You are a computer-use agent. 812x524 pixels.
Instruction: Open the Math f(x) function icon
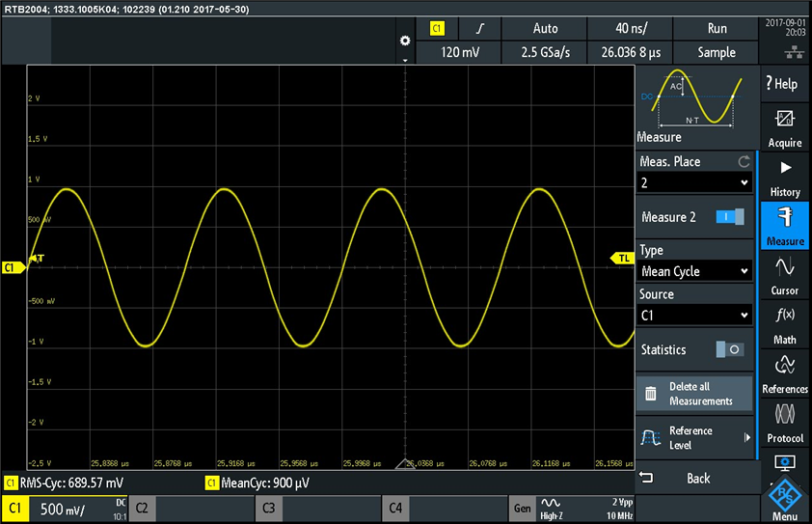coord(785,323)
